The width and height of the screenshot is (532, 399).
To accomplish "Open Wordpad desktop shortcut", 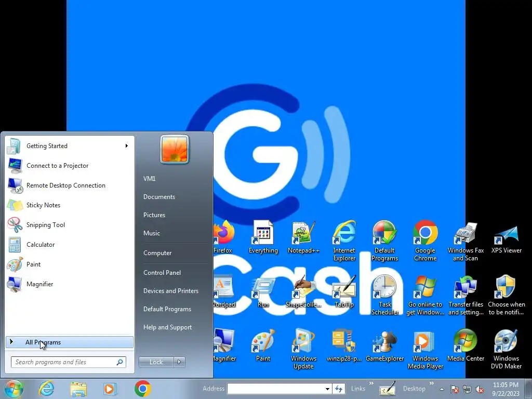I will tap(223, 292).
